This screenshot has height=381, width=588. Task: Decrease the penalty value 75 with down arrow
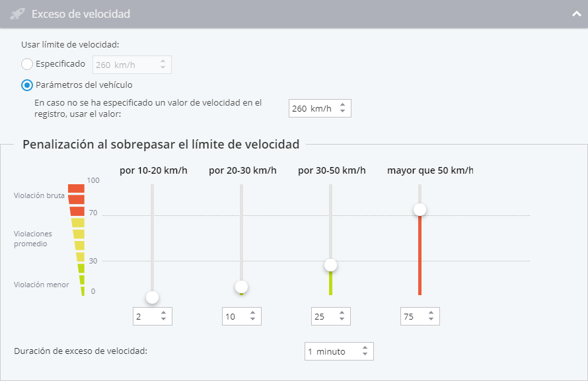[x=431, y=319]
